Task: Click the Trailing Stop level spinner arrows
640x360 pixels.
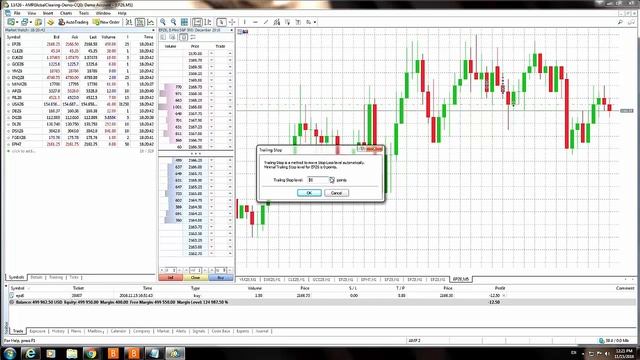Action: click(331, 180)
